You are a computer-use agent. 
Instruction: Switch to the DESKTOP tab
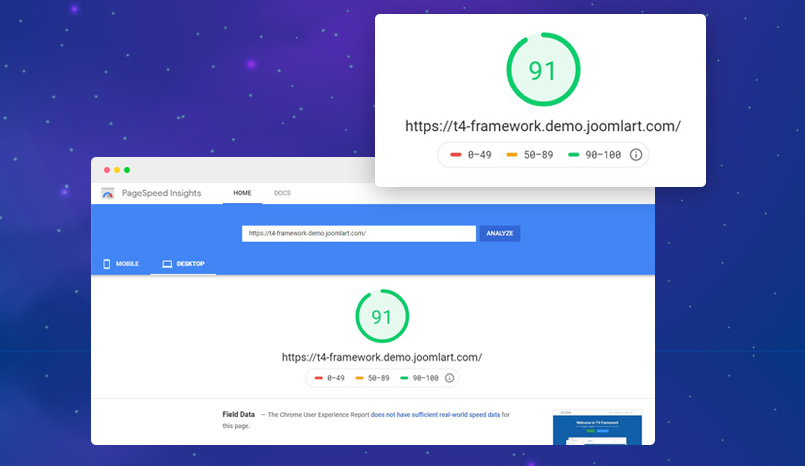click(x=183, y=264)
